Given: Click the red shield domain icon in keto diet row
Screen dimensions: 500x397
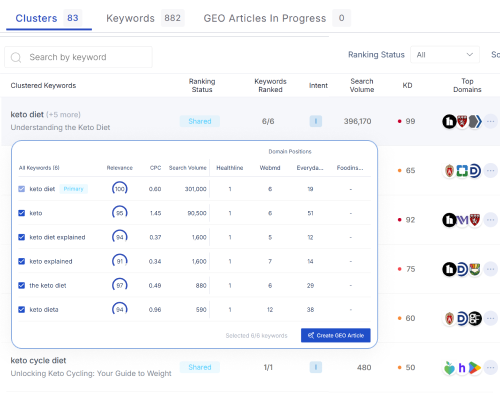Looking at the screenshot, I should pyautogui.click(x=462, y=121).
